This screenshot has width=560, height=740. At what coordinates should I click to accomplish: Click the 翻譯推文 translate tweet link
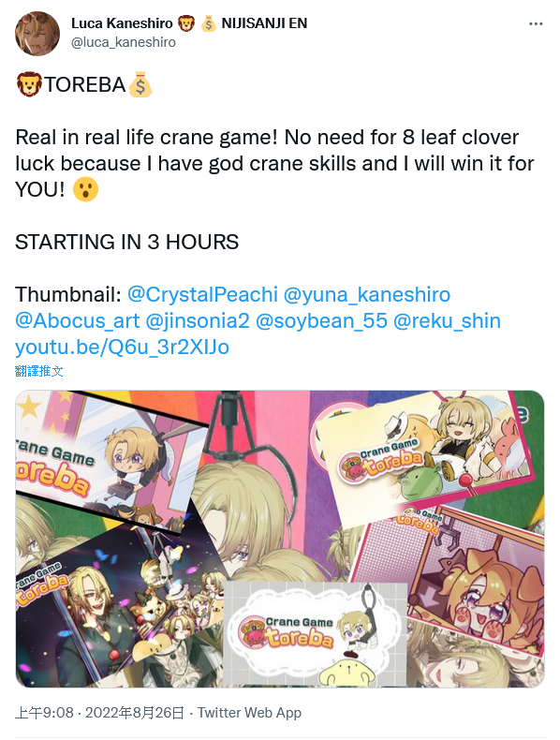tap(38, 371)
